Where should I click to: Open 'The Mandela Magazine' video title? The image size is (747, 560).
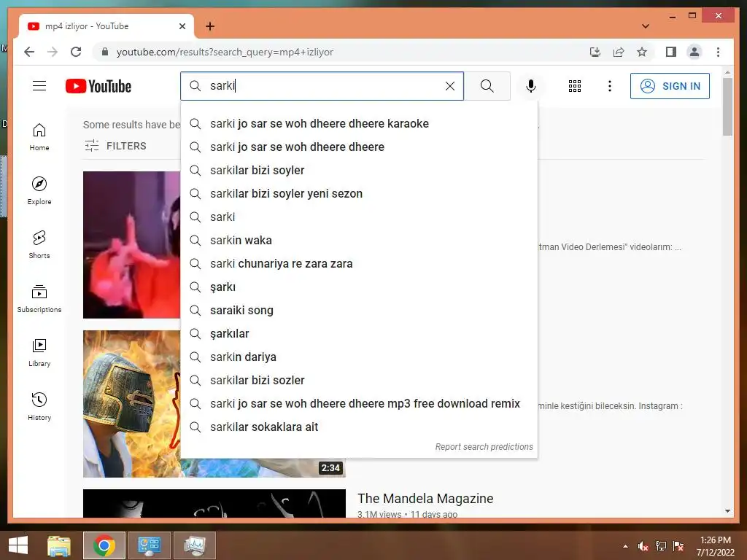(x=425, y=499)
